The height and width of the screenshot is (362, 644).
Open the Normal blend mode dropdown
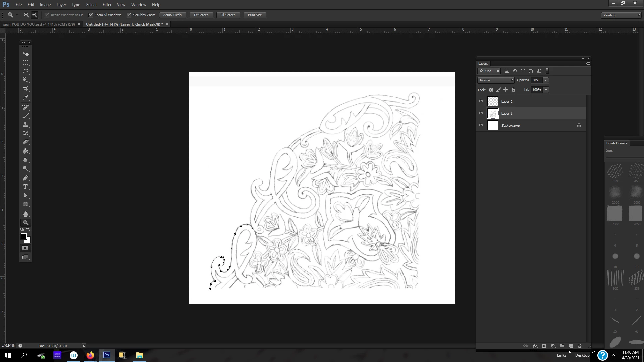coord(496,80)
